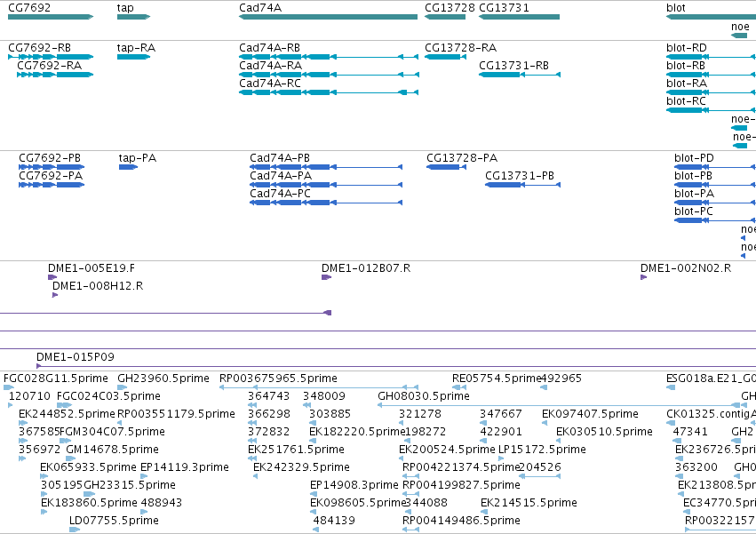Click the 348009 EST feature
Image resolution: width=756 pixels, height=534 pixels.
tap(307, 405)
